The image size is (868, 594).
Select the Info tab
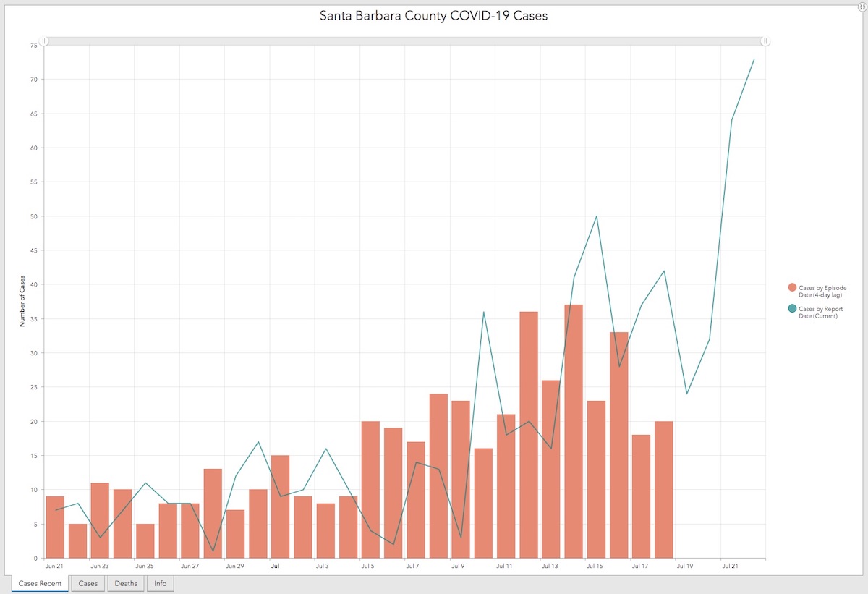pos(160,583)
